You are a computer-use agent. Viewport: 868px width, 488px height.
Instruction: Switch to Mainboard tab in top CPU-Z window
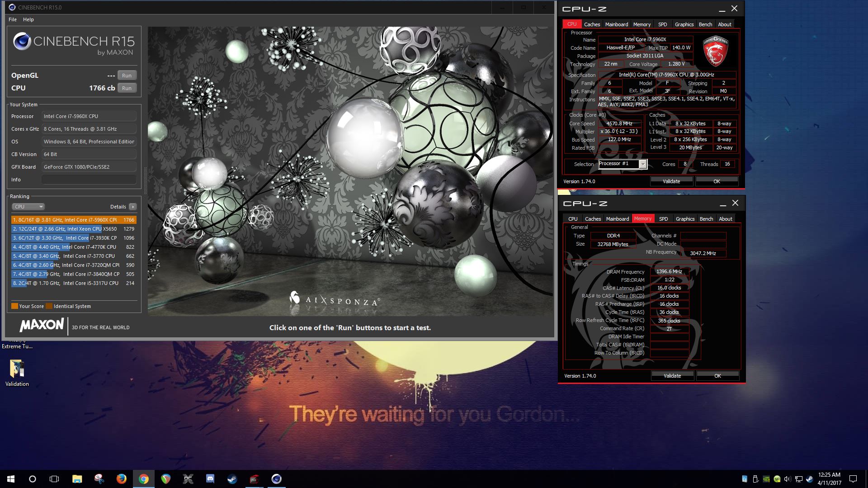coord(617,24)
